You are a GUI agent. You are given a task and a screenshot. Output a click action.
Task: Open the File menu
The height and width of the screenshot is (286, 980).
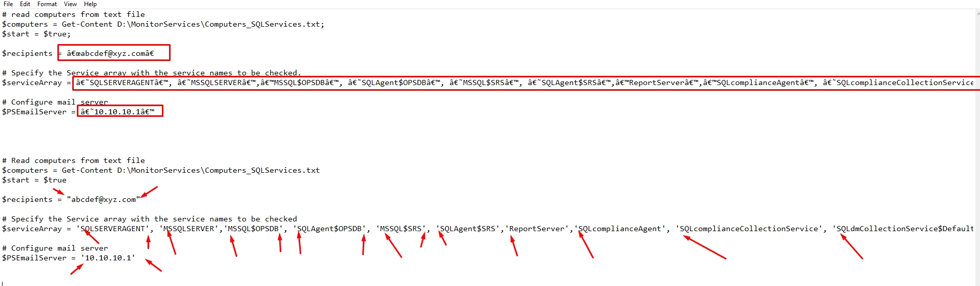pos(8,4)
